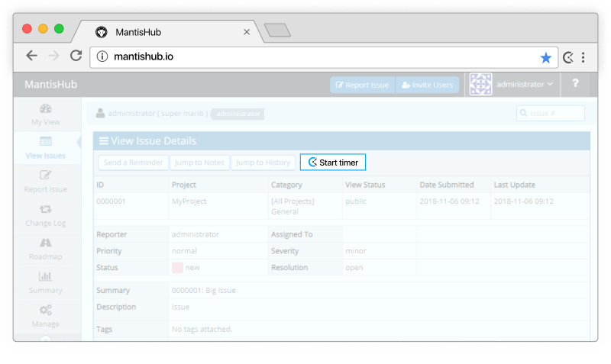Screen dimensions: 611x364
Task: Click the browser forward arrow
Action: tap(53, 56)
